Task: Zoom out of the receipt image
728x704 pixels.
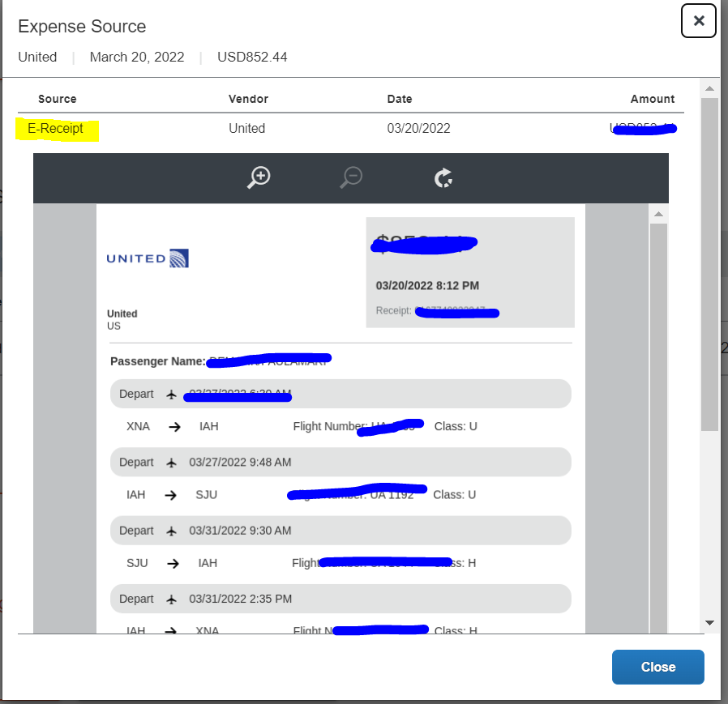Action: pos(351,177)
